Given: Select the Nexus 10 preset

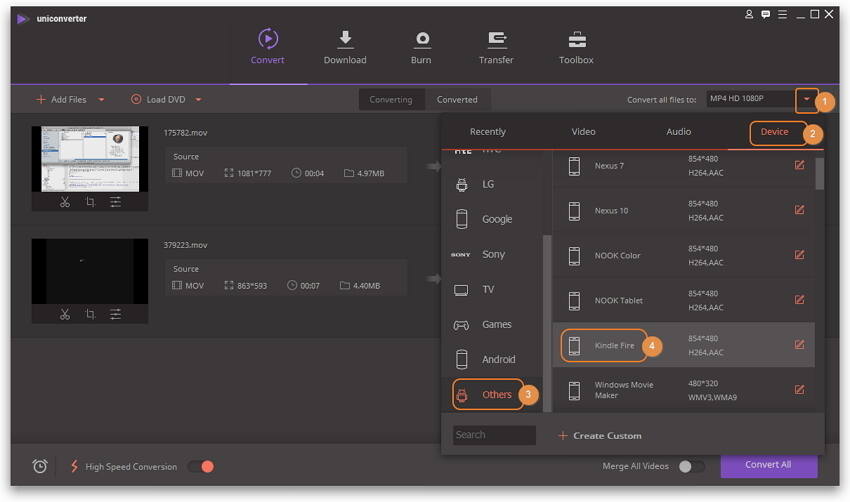Looking at the screenshot, I should pyautogui.click(x=683, y=210).
